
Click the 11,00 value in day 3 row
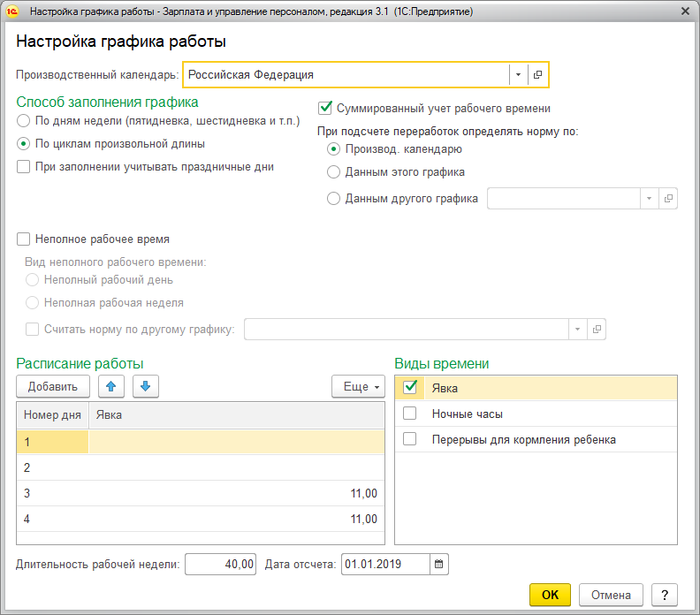(x=364, y=494)
